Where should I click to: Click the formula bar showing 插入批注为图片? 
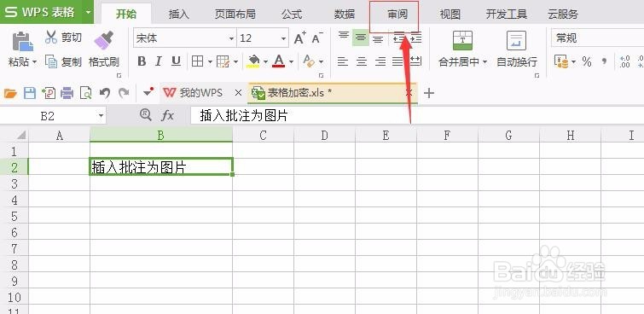[x=417, y=116]
